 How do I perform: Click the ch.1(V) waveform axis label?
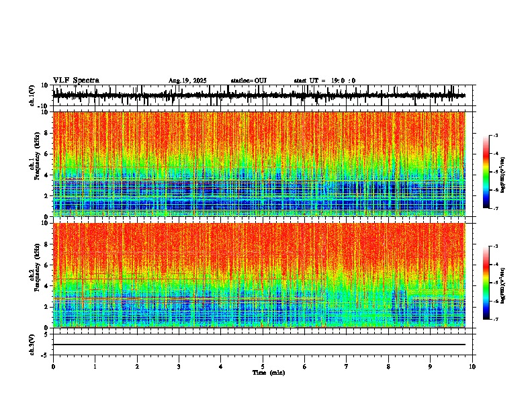coord(32,95)
